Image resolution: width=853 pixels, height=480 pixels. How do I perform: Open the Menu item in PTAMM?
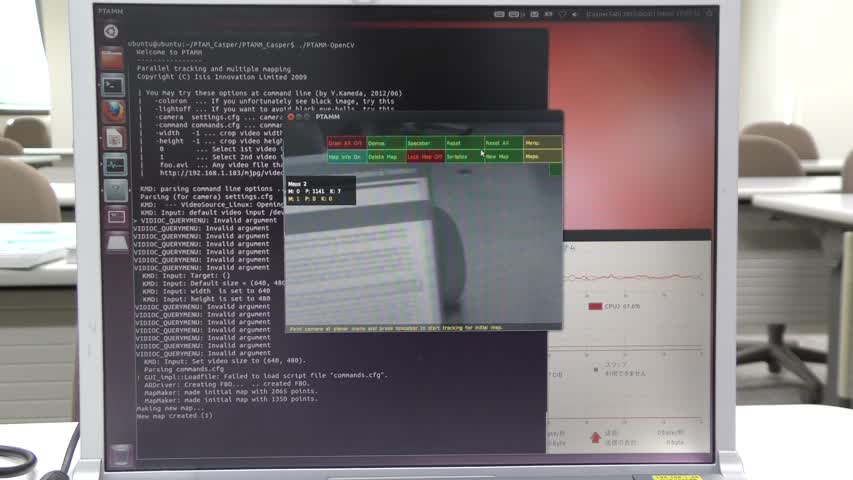[x=542, y=143]
